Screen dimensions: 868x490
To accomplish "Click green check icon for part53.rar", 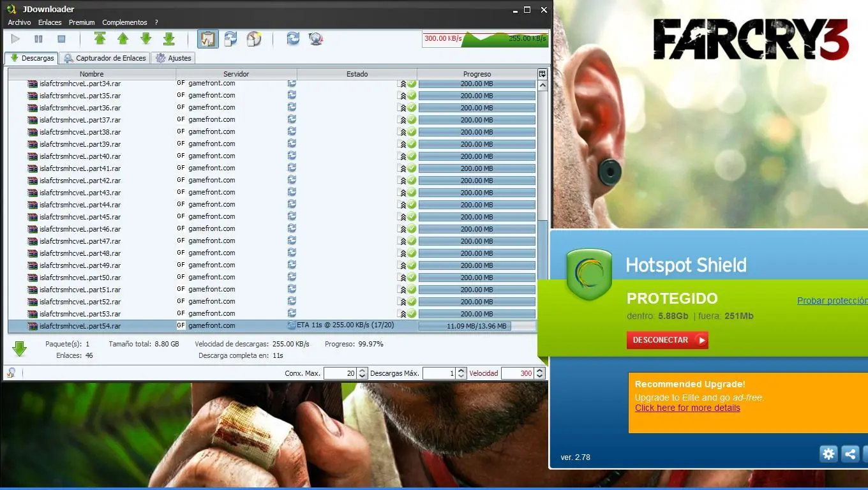I will pyautogui.click(x=412, y=314).
